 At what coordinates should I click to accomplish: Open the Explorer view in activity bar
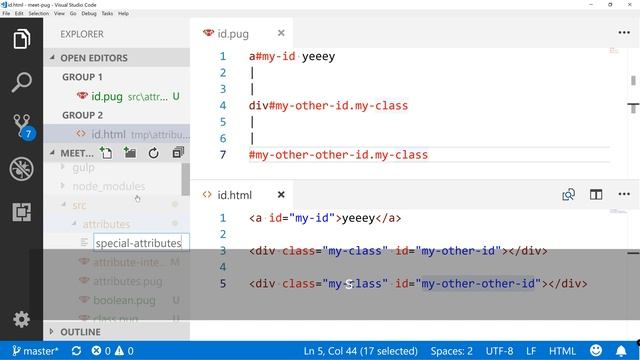point(21,39)
